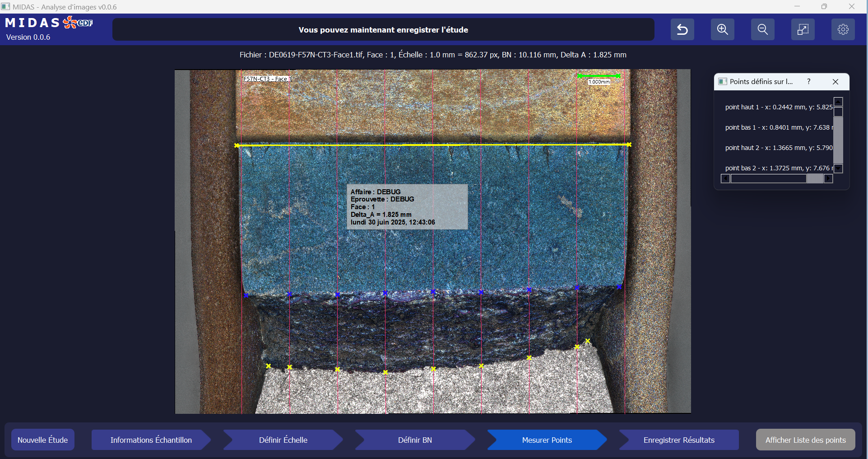Zoom in with the magnifier plus icon

coord(722,30)
